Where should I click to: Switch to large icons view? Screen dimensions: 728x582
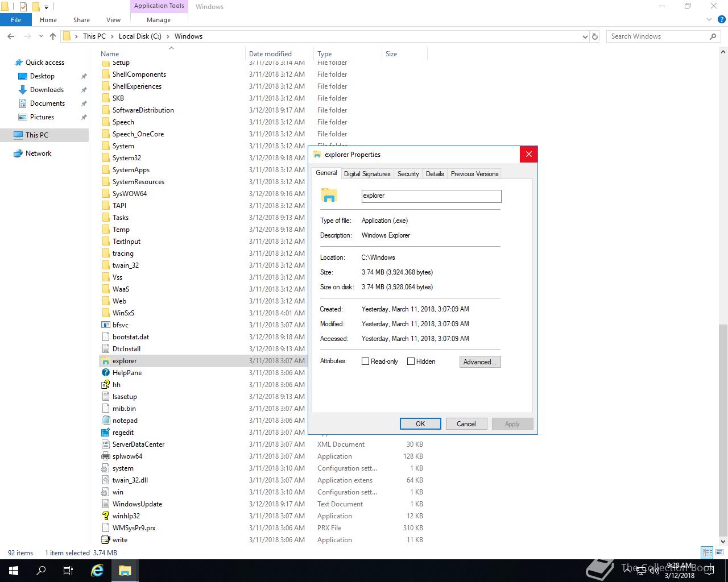pos(719,552)
